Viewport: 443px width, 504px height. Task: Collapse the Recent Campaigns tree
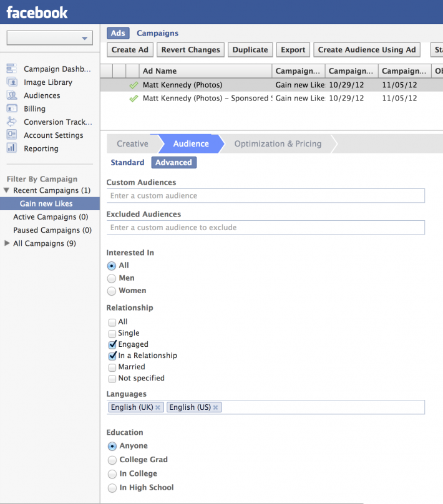6,190
